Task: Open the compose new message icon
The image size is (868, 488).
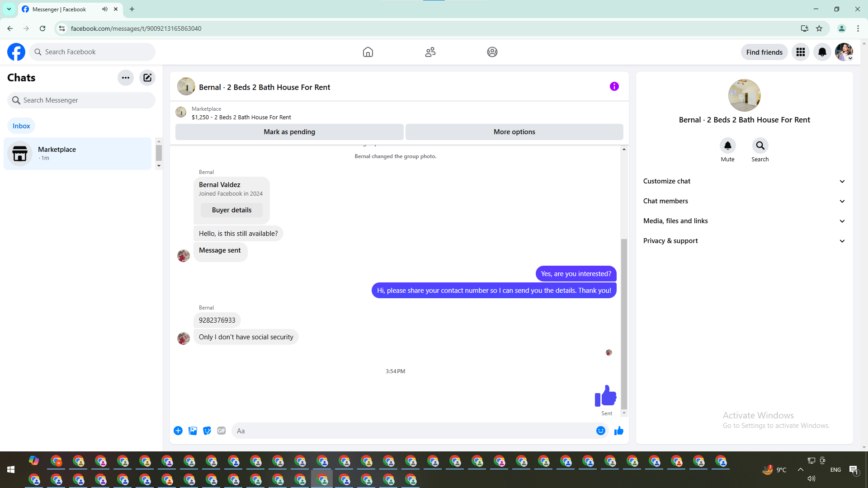Action: pyautogui.click(x=147, y=78)
